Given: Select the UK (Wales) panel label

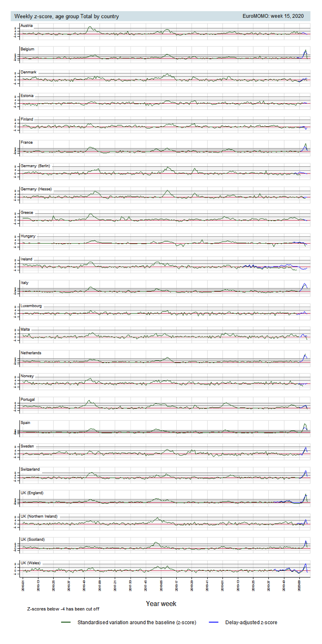Looking at the screenshot, I should [x=31, y=563].
